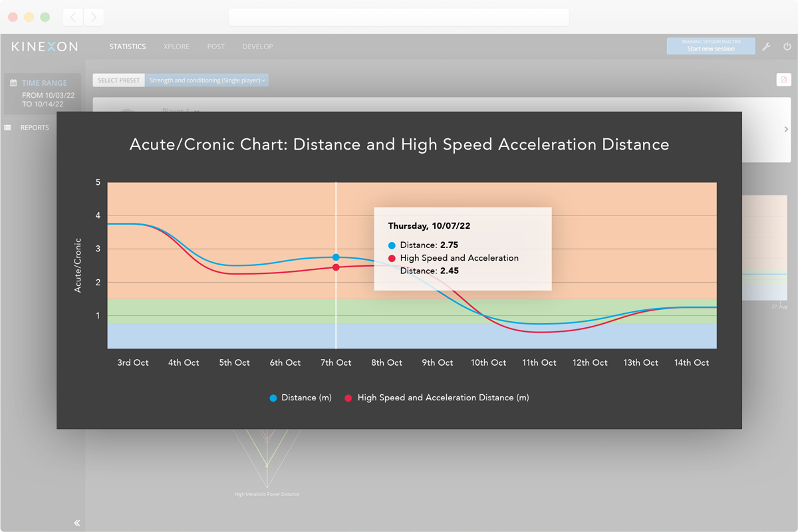Click the Time Range date range text
Image resolution: width=798 pixels, height=532 pixels.
click(48, 100)
